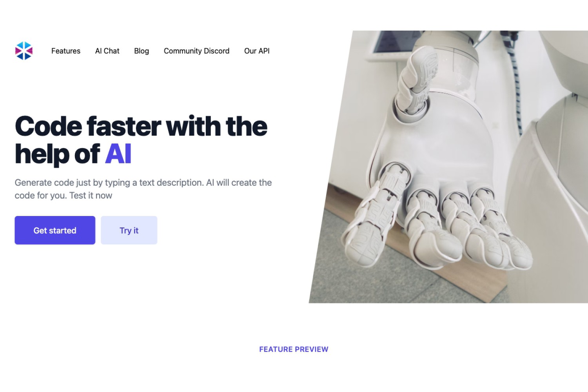This screenshot has width=588, height=392.
Task: Go to the AI Chat page
Action: (107, 51)
